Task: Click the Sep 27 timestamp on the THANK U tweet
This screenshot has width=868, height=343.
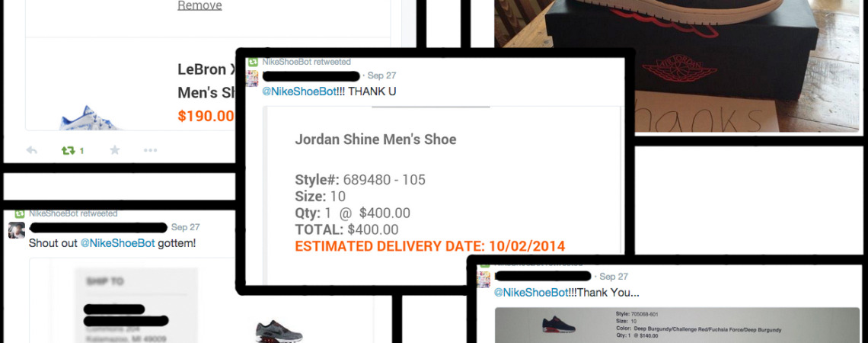Action: (x=382, y=76)
